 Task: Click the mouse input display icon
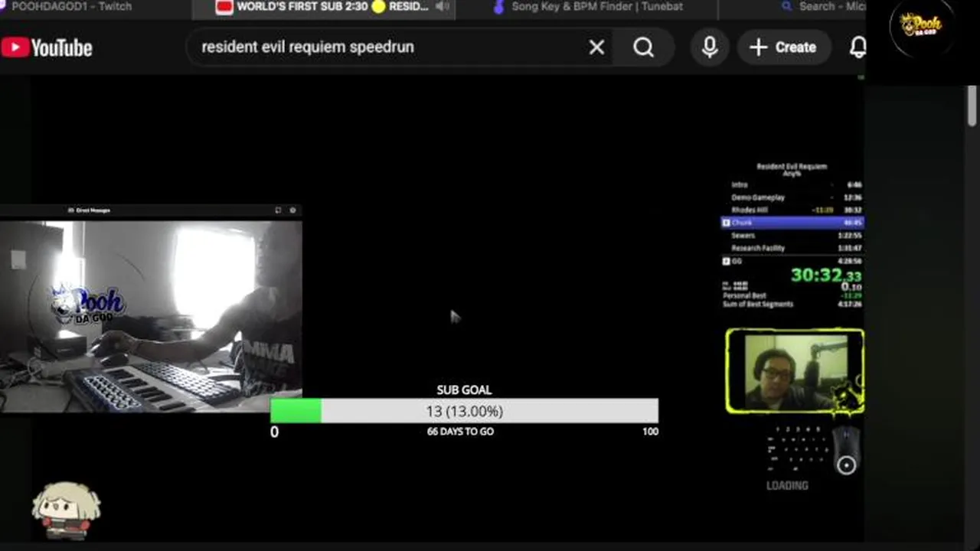846,452
